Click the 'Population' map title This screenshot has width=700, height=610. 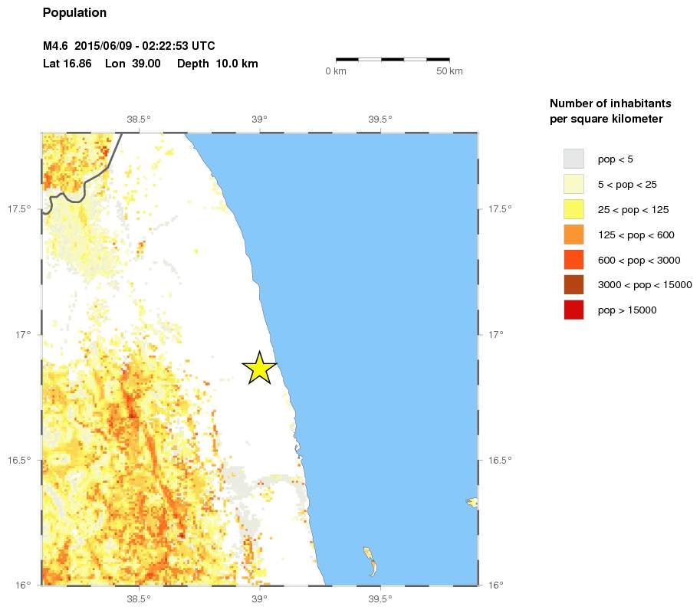click(74, 13)
